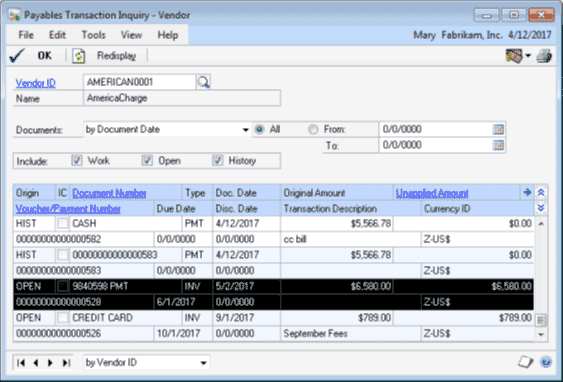
Task: Open the File menu
Action: point(26,35)
